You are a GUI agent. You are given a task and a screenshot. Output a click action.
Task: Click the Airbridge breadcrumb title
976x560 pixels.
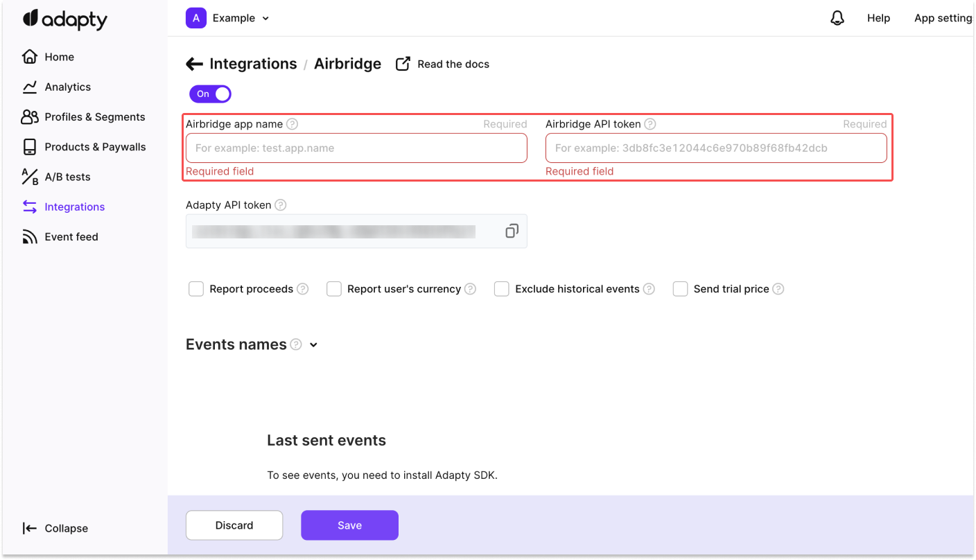click(347, 64)
